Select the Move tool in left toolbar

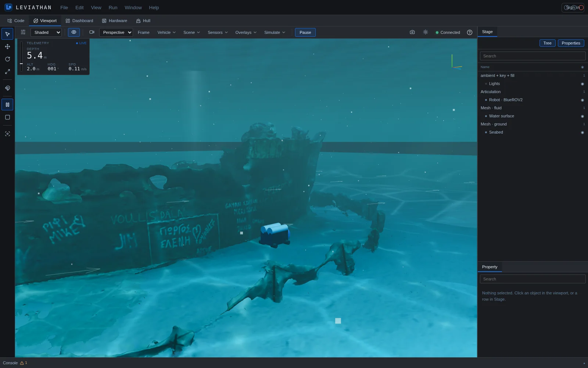tap(7, 46)
